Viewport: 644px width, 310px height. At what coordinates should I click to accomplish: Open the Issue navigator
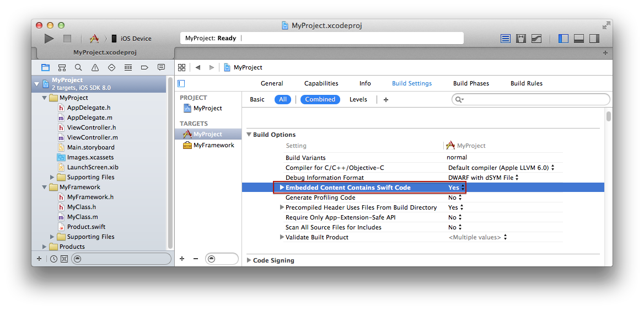coord(95,67)
